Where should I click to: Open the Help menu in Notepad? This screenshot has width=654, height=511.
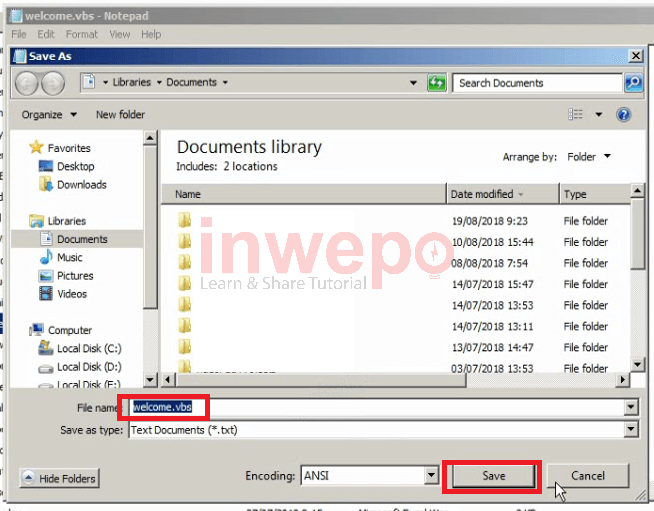click(x=151, y=34)
